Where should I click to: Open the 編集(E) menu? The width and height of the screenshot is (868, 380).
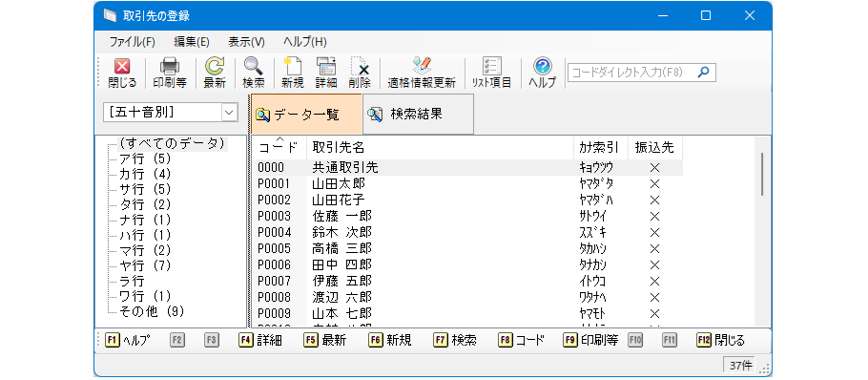pos(191,42)
